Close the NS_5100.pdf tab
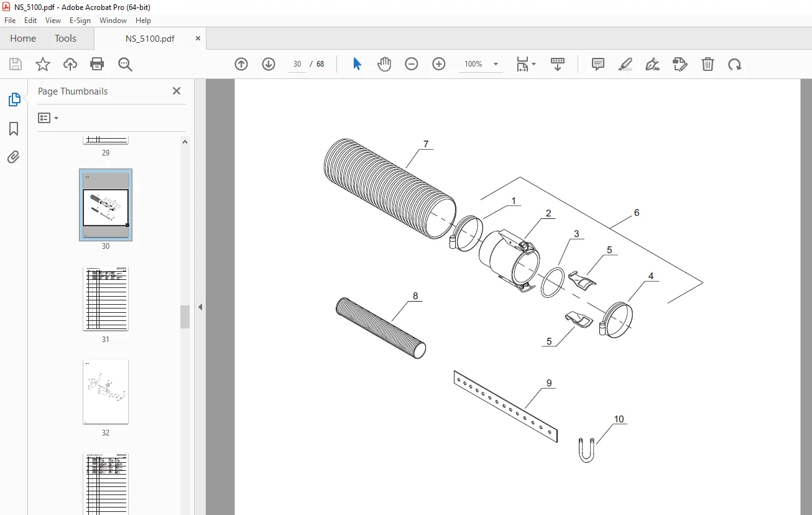 (198, 39)
